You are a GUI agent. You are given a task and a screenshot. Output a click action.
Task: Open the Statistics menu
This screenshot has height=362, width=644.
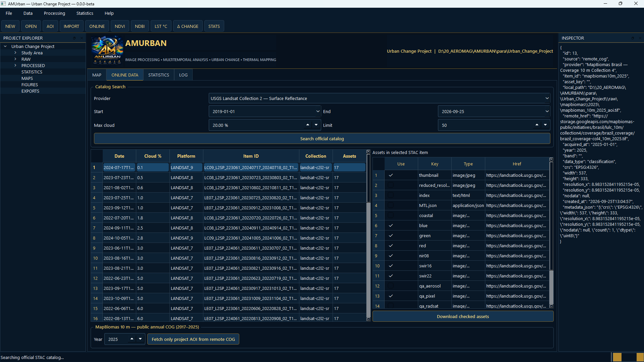pyautogui.click(x=85, y=13)
